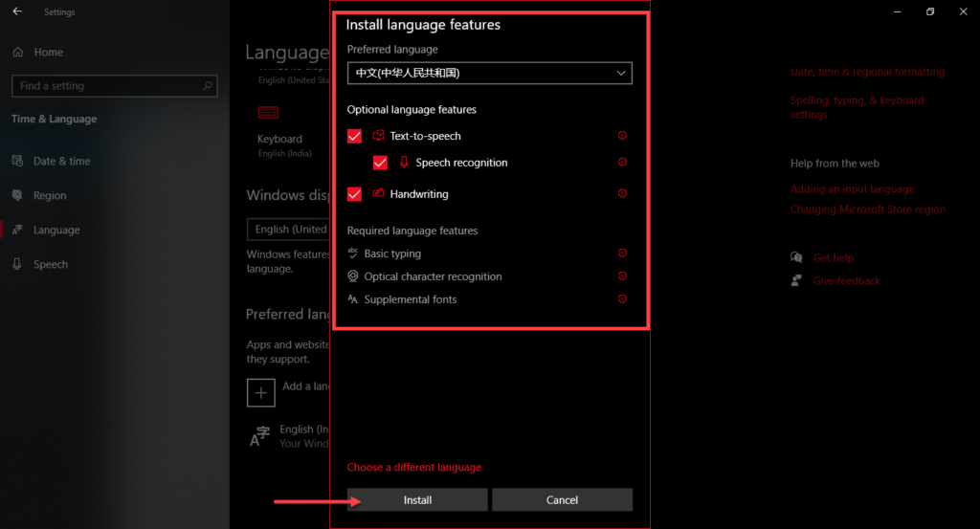Viewport: 980px width, 529px height.
Task: Show info for Optical character recognition
Action: [622, 276]
